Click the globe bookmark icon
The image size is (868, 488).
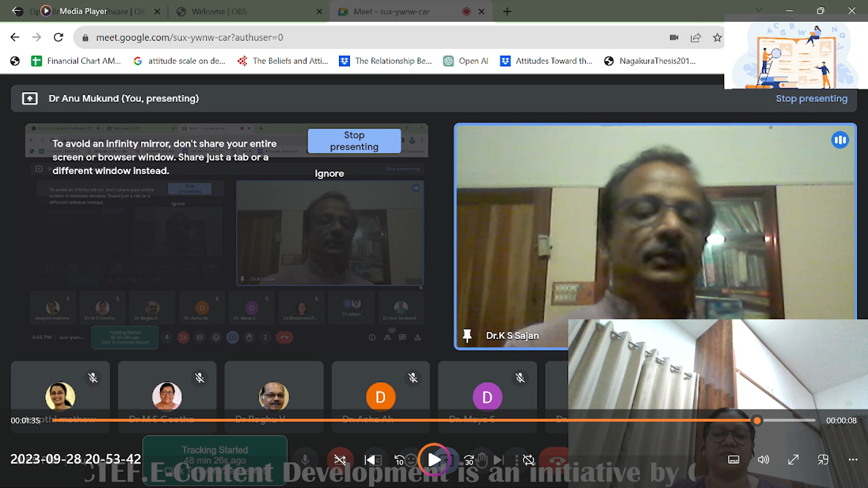15,61
